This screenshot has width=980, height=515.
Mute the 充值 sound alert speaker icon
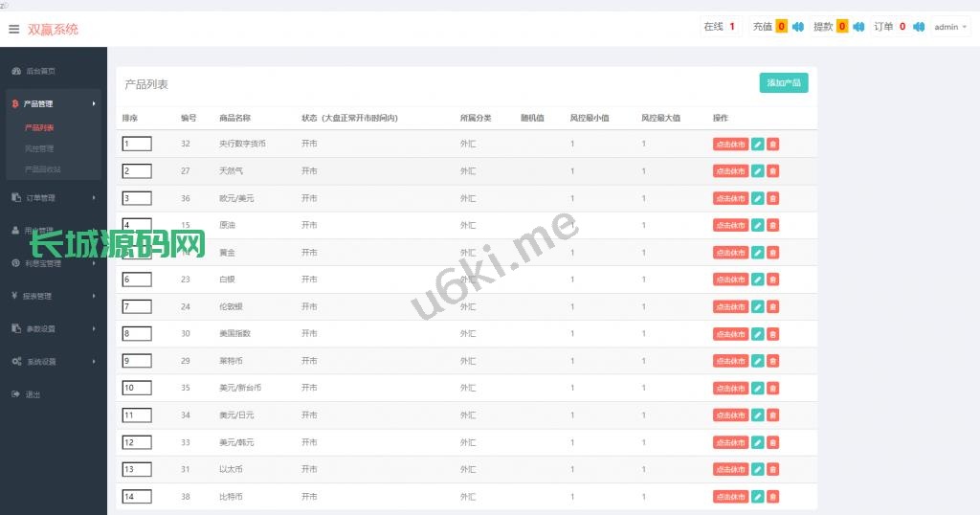(x=798, y=27)
